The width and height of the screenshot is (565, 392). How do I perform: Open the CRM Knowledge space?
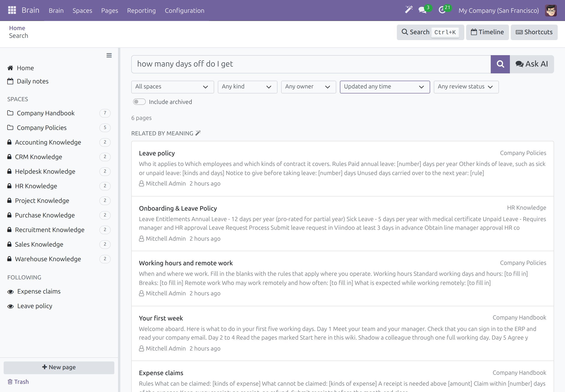(59, 157)
